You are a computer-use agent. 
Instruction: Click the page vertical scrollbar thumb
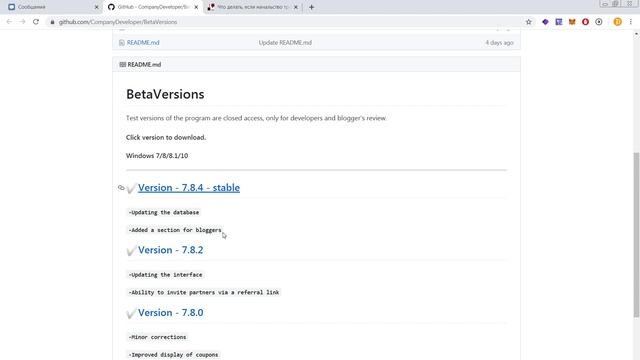pyautogui.click(x=636, y=234)
